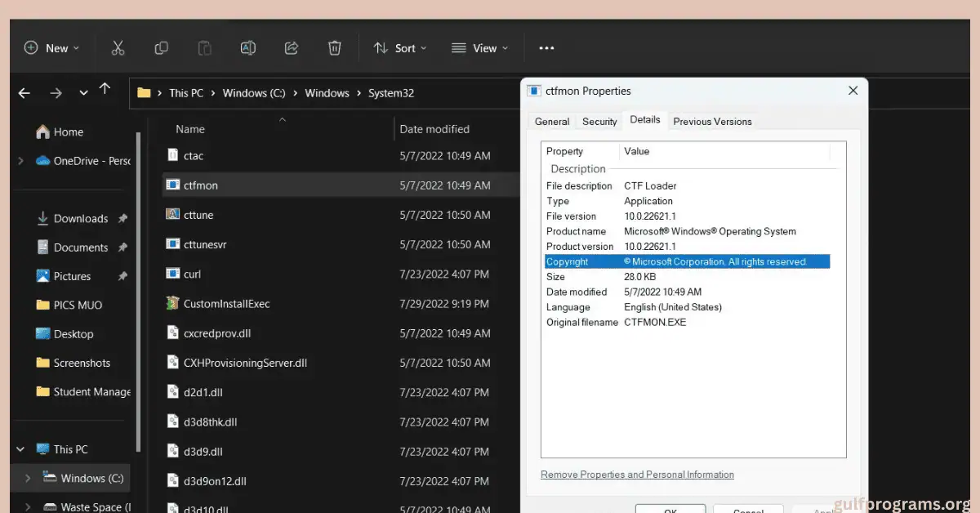Open the Previous Versions tab

(x=711, y=121)
